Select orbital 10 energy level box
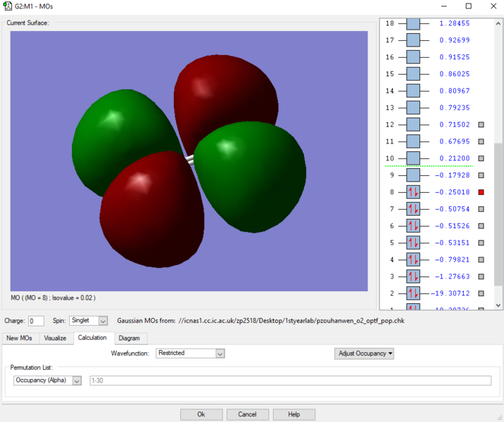The image size is (504, 422). tap(413, 158)
